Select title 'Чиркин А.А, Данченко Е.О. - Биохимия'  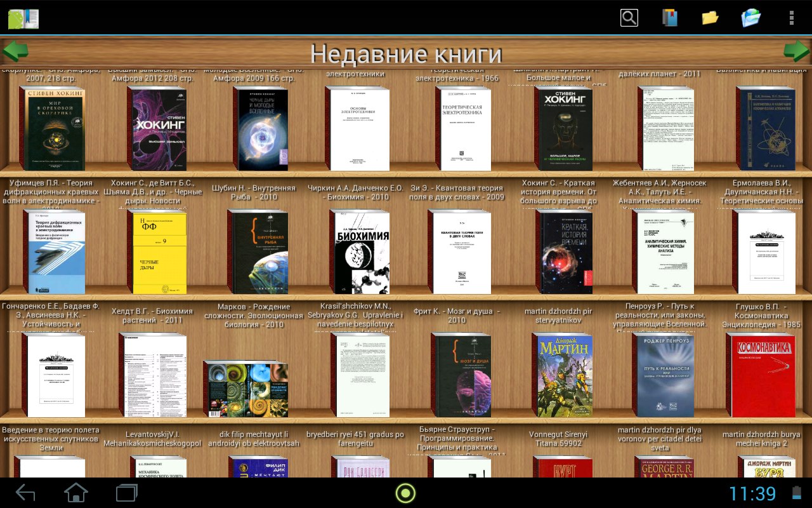point(355,192)
